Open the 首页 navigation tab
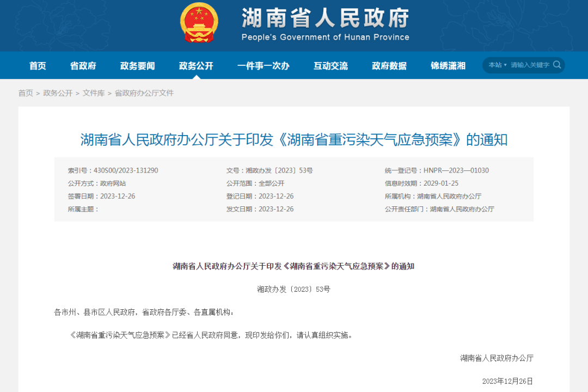 [x=38, y=66]
